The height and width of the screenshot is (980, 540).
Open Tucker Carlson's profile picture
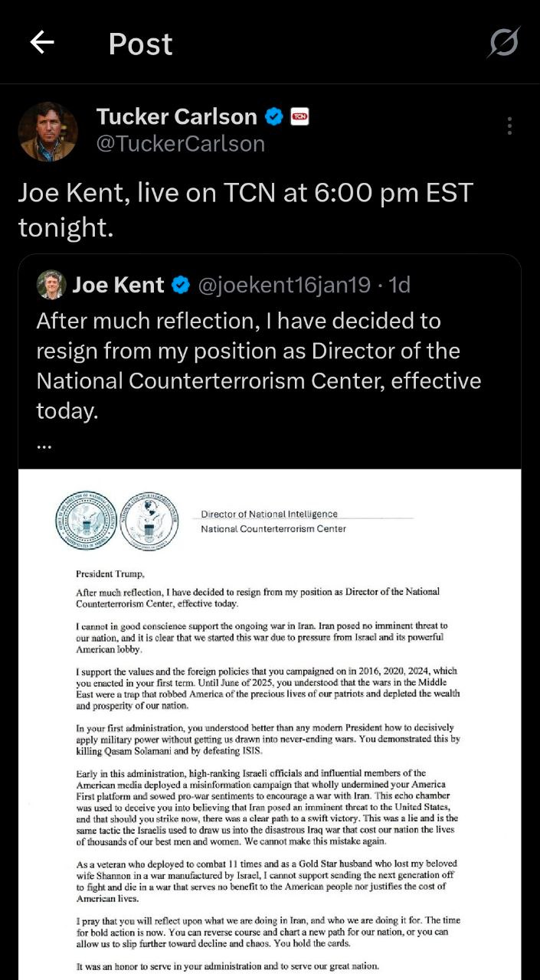(x=48, y=132)
